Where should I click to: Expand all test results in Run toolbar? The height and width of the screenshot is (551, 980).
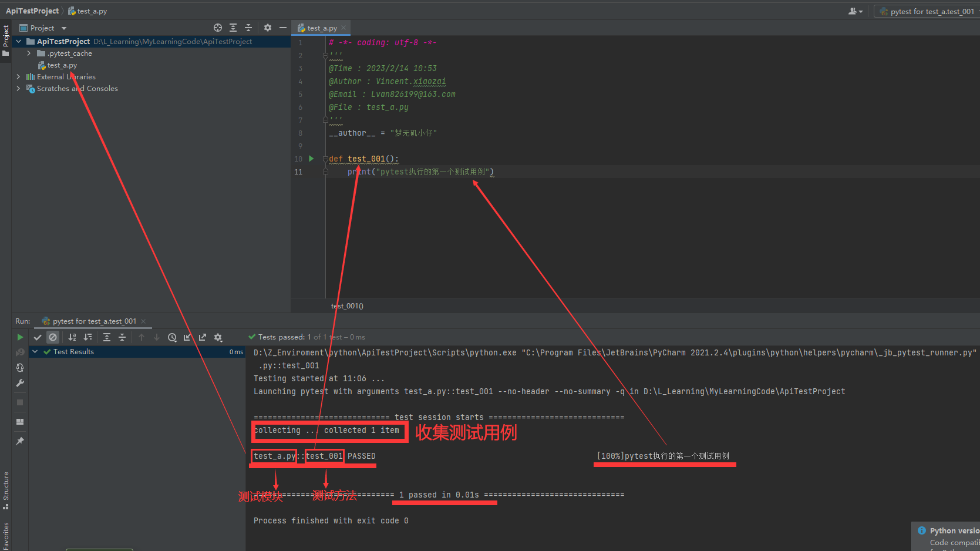(x=107, y=337)
